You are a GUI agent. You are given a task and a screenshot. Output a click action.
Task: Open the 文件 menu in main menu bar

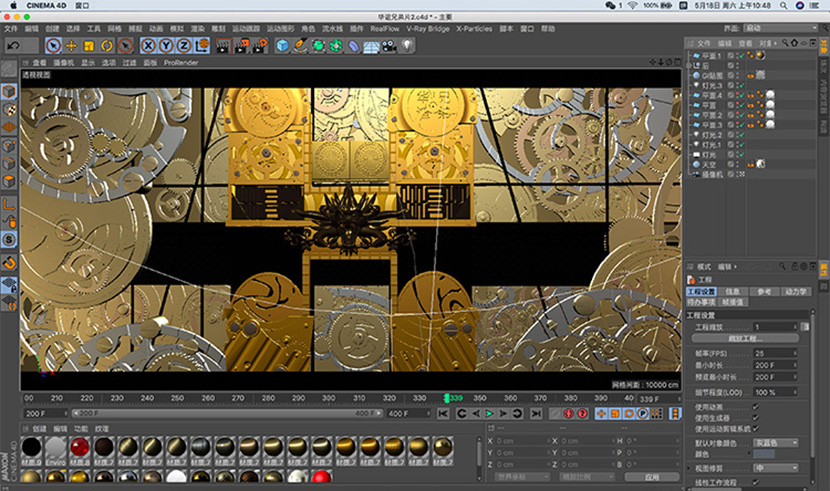pos(11,29)
